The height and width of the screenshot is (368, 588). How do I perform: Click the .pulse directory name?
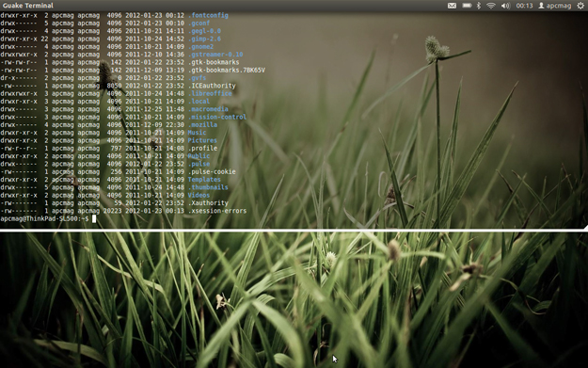pos(199,164)
